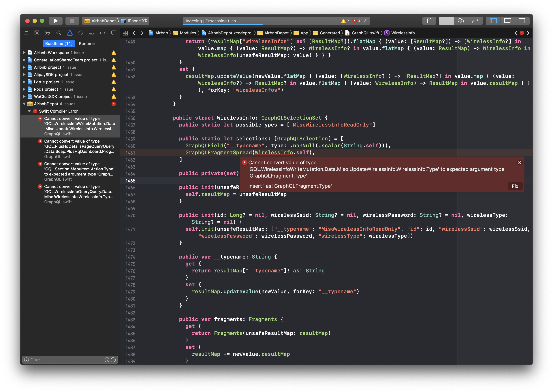Open the Airbnb breadcrumb in jump bar
The image size is (553, 392).
tap(159, 33)
